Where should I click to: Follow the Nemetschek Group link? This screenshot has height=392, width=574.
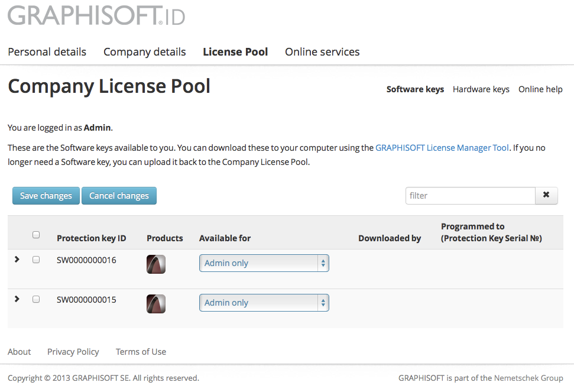528,378
